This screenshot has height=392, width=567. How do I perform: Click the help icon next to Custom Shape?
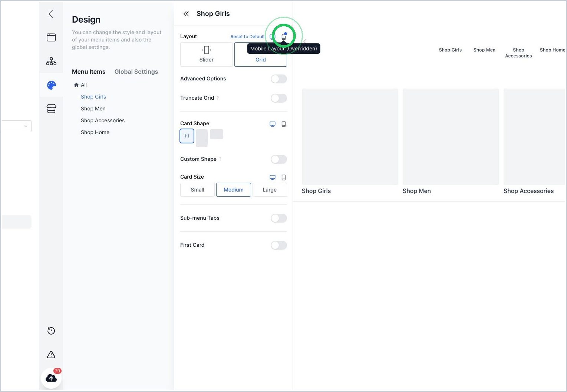(x=220, y=159)
